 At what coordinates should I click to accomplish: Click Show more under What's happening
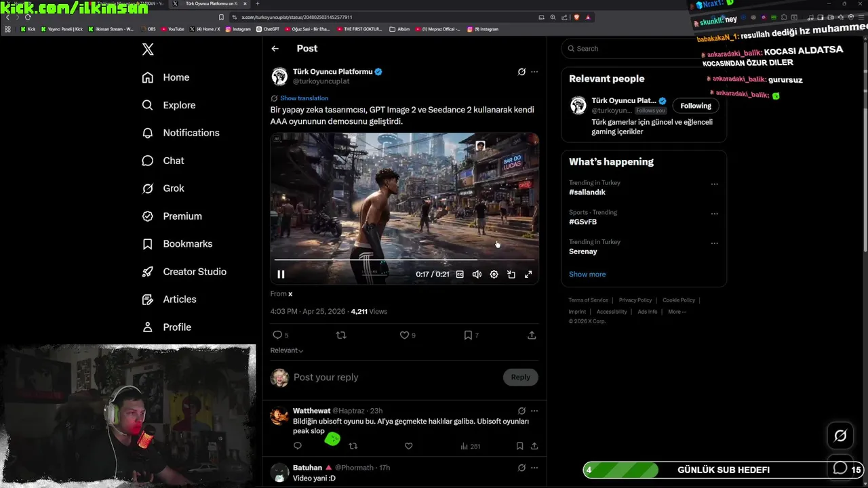tap(587, 274)
